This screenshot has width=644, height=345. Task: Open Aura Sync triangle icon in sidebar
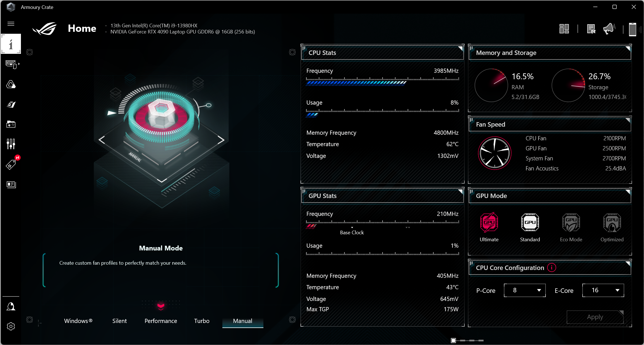pos(11,84)
